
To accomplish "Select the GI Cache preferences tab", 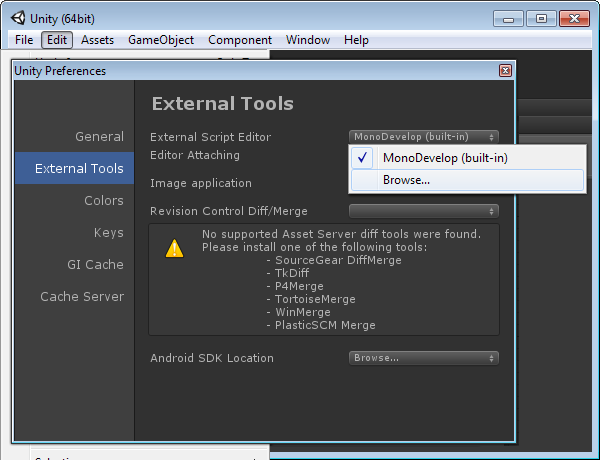I will pos(75,264).
